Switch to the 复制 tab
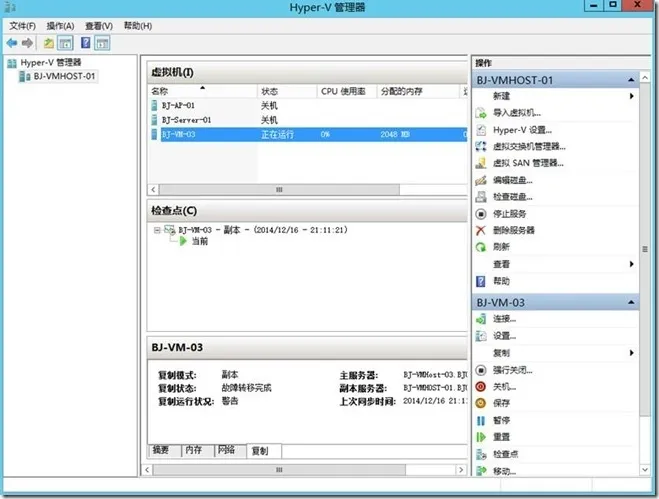659x499 pixels. click(264, 451)
